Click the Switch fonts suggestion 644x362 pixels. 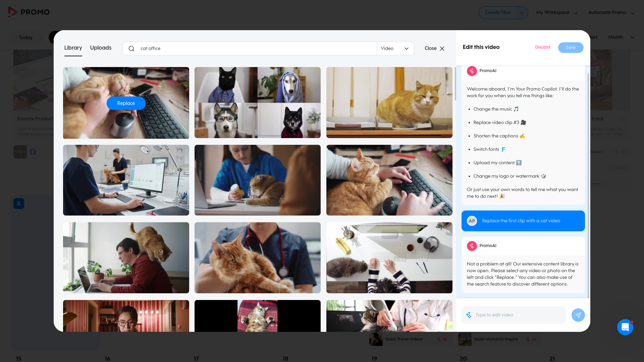click(489, 149)
